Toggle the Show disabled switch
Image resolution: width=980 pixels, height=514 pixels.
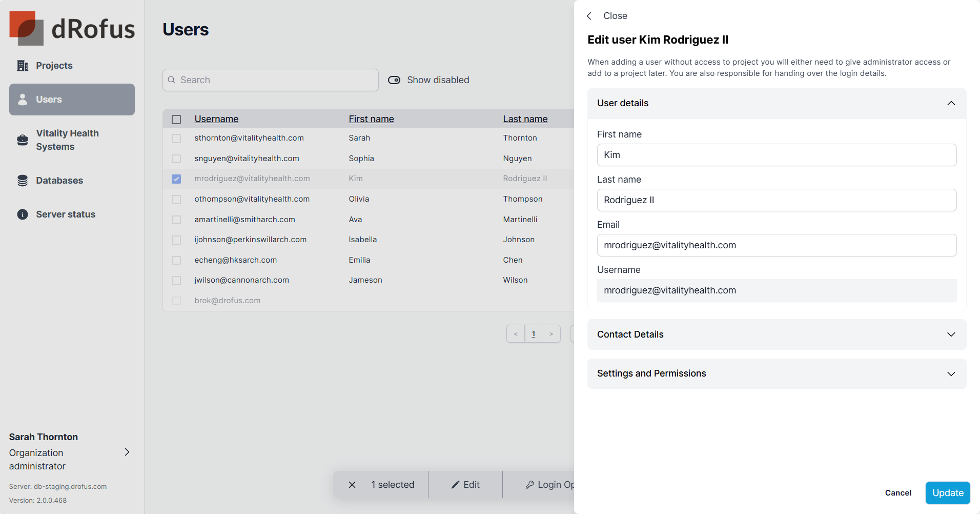394,80
